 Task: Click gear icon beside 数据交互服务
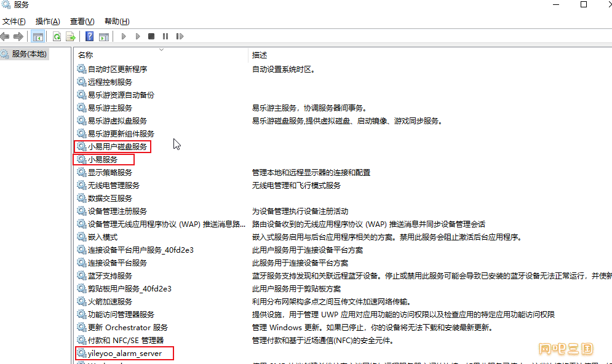point(81,198)
